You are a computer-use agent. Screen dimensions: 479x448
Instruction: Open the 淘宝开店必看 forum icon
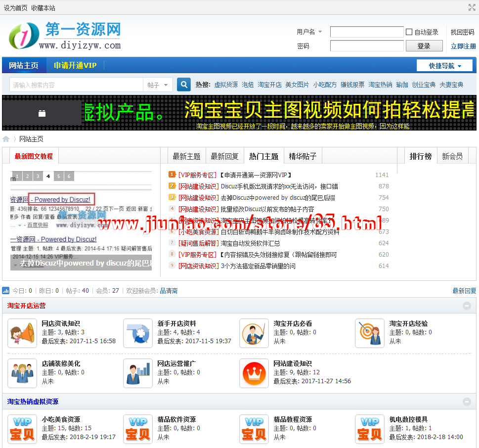[254, 333]
